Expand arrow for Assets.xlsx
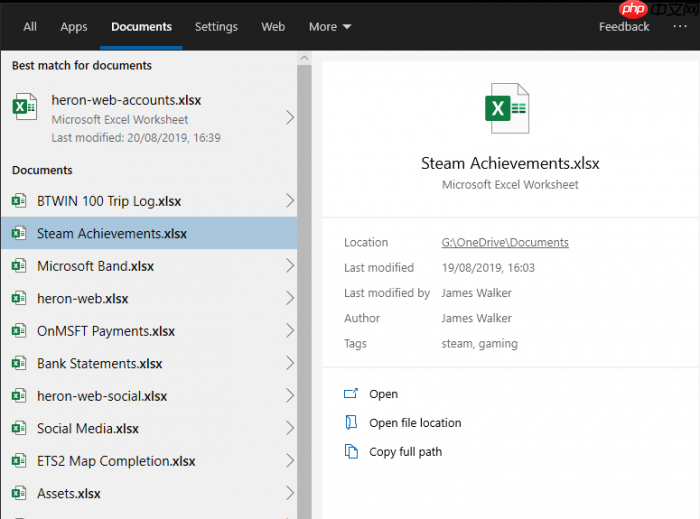 pyautogui.click(x=290, y=493)
